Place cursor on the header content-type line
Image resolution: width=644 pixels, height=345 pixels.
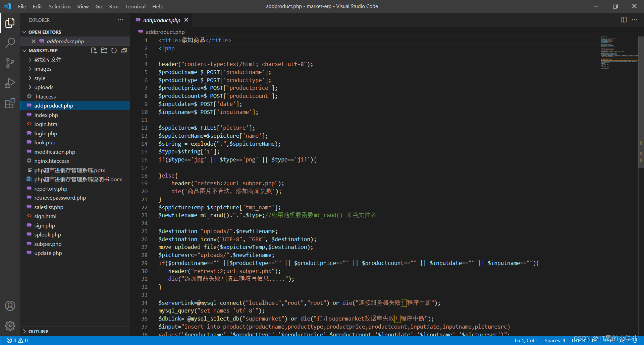(x=236, y=64)
